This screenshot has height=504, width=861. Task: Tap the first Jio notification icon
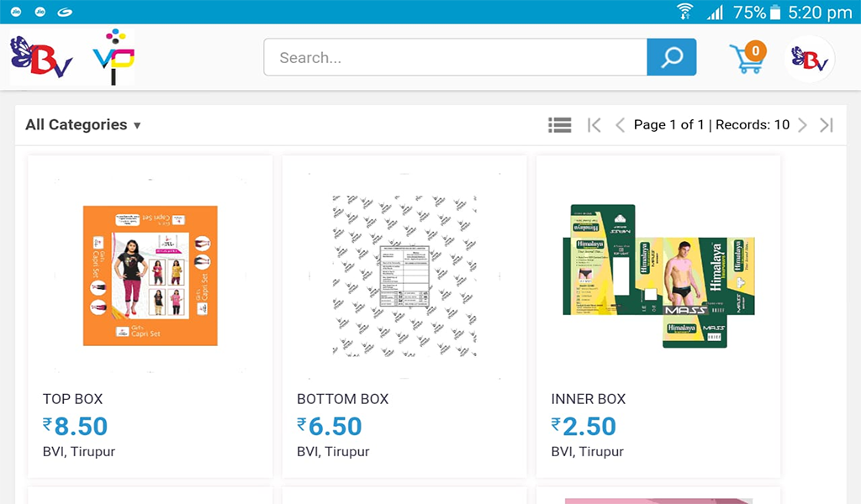16,12
